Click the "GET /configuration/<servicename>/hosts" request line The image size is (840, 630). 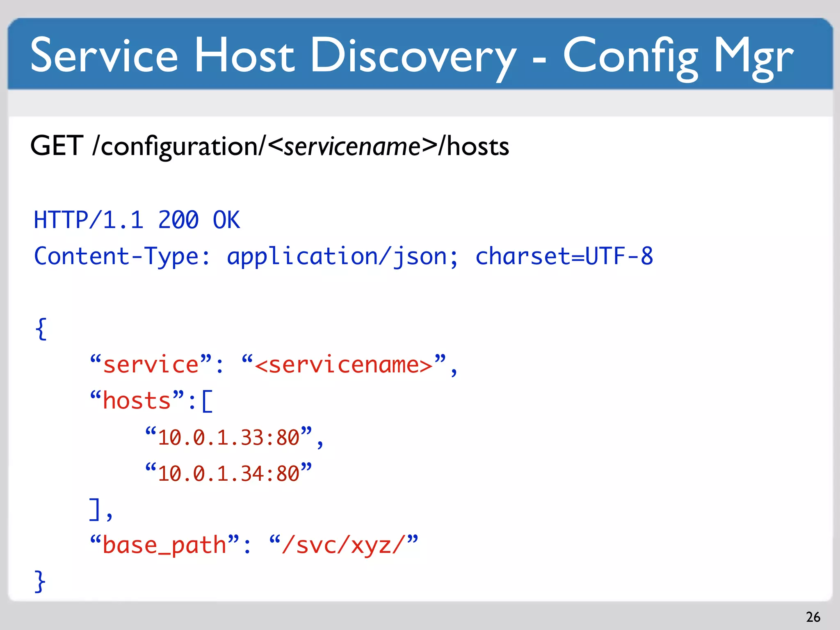point(269,146)
